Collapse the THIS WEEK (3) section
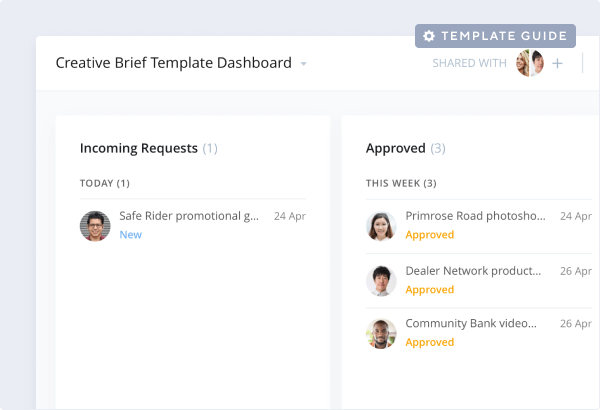The image size is (600, 410). [401, 183]
